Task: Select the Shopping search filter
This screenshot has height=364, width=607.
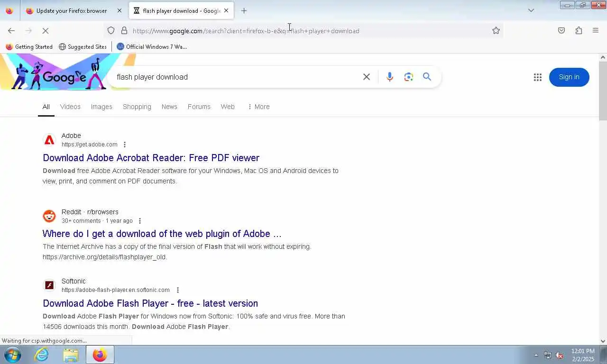Action: (x=137, y=107)
